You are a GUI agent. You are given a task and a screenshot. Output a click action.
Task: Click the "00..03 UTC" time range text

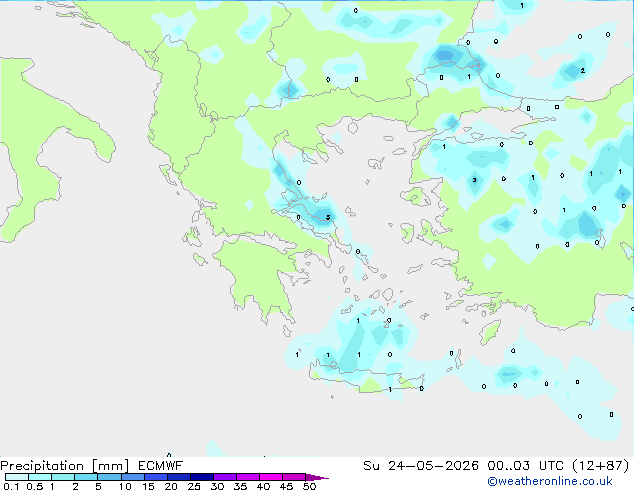point(525,466)
